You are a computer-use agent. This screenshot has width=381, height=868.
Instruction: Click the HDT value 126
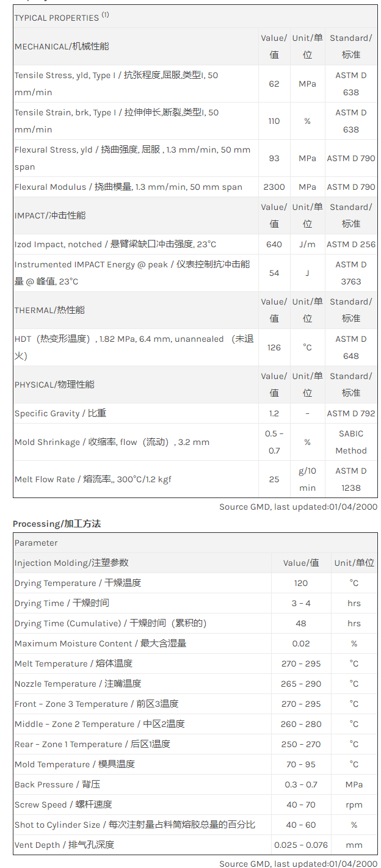pyautogui.click(x=274, y=347)
